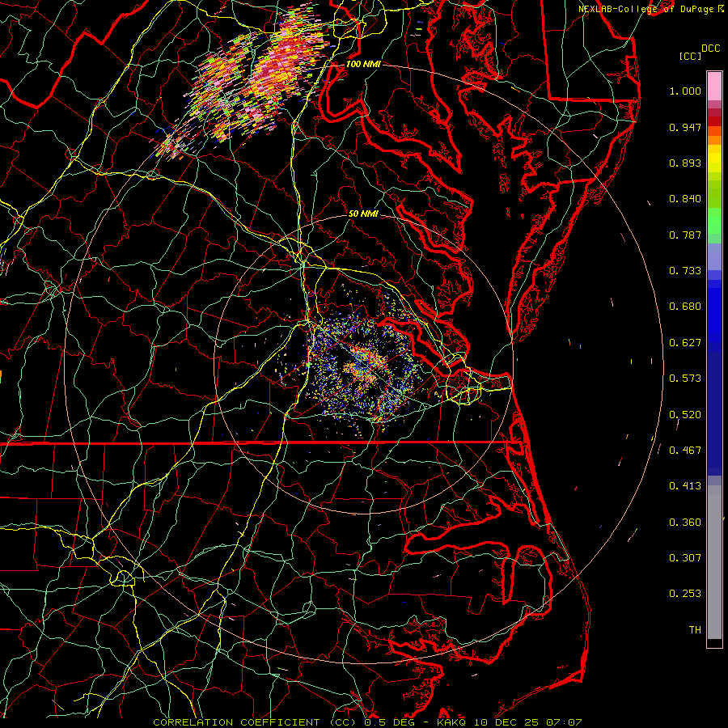Click the TH label on the color scale
This screenshot has height=728, width=728.
click(x=695, y=630)
